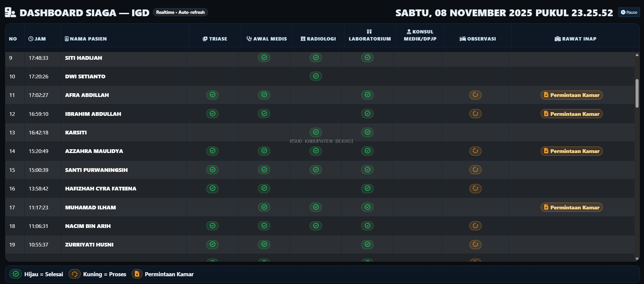
Task: Click Radiologi done icon for Dwi Setianto
Action: [x=315, y=76]
